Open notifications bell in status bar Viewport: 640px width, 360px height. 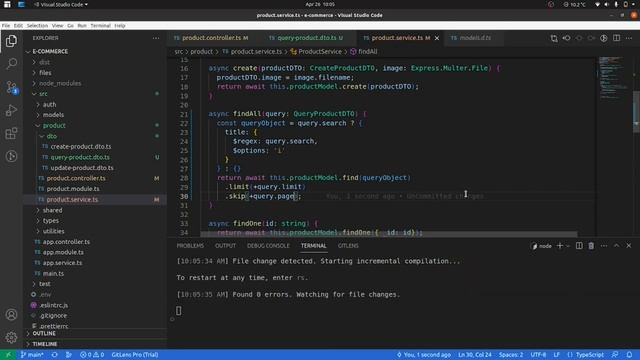click(x=629, y=355)
